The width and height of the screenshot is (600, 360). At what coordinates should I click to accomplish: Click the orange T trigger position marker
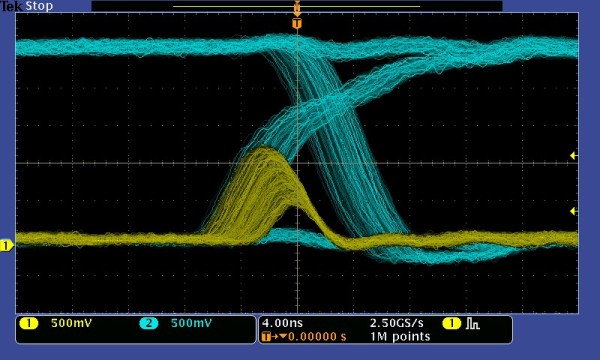click(297, 24)
